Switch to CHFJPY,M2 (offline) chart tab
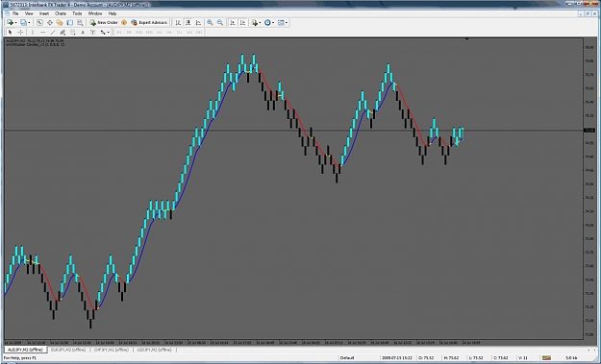This screenshot has height=364, width=601. 112,350
